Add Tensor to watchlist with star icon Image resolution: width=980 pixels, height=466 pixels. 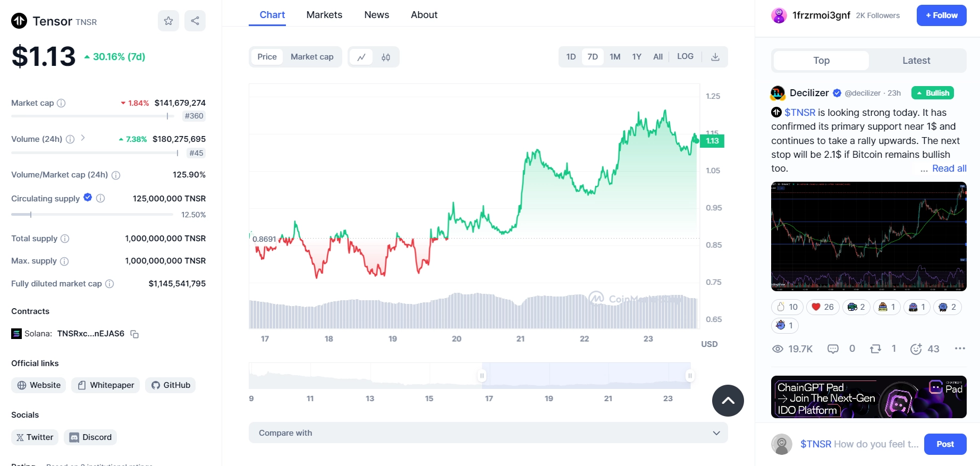pyautogui.click(x=168, y=21)
